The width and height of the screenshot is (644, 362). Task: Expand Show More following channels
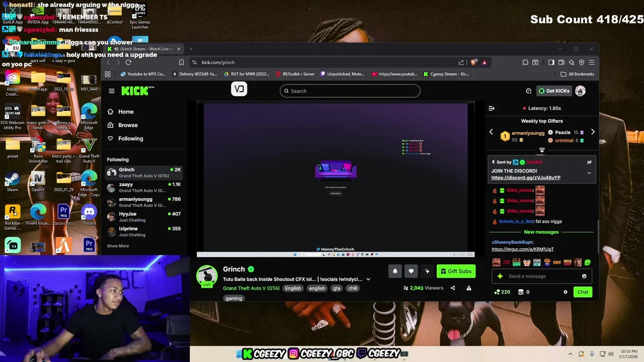[x=118, y=246]
